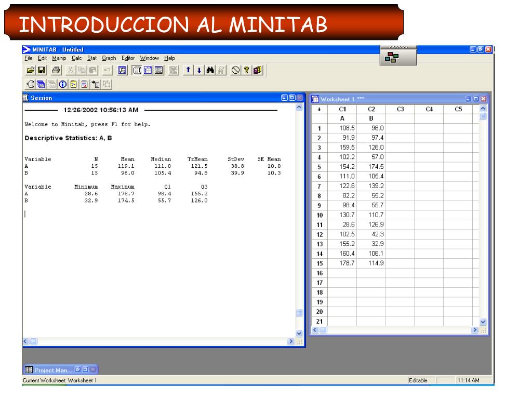This screenshot has height=399, width=532.
Task: Click the greyed Find Next binoculars icon
Action: pyautogui.click(x=221, y=70)
